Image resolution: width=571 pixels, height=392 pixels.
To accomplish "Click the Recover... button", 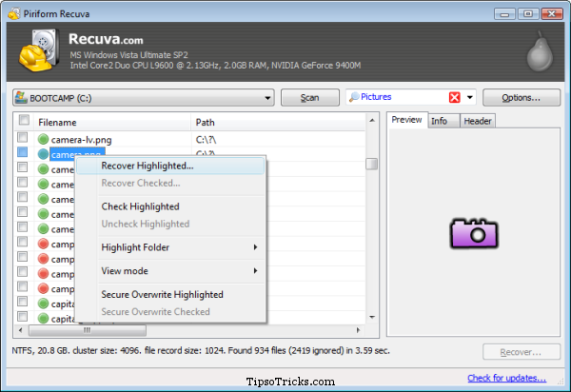I will [x=522, y=352].
